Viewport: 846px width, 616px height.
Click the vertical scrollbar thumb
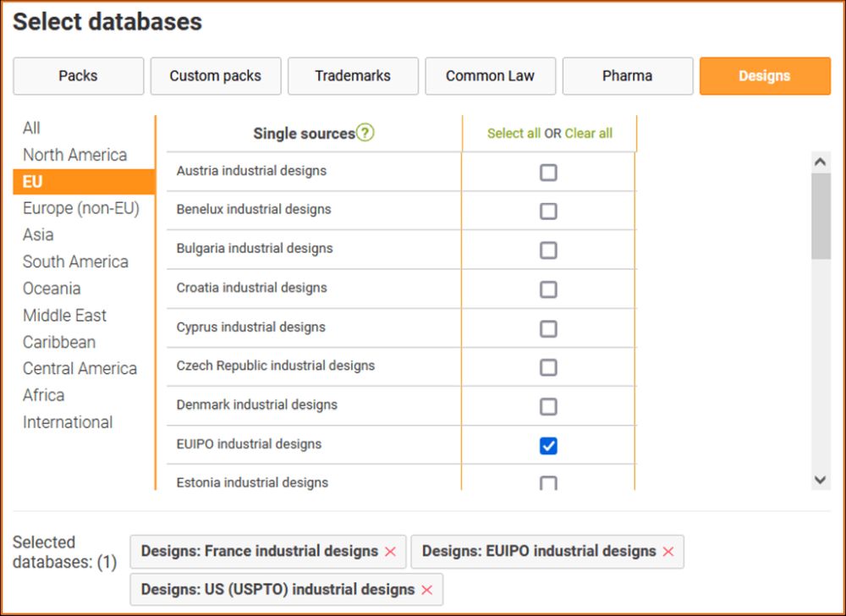click(x=821, y=216)
